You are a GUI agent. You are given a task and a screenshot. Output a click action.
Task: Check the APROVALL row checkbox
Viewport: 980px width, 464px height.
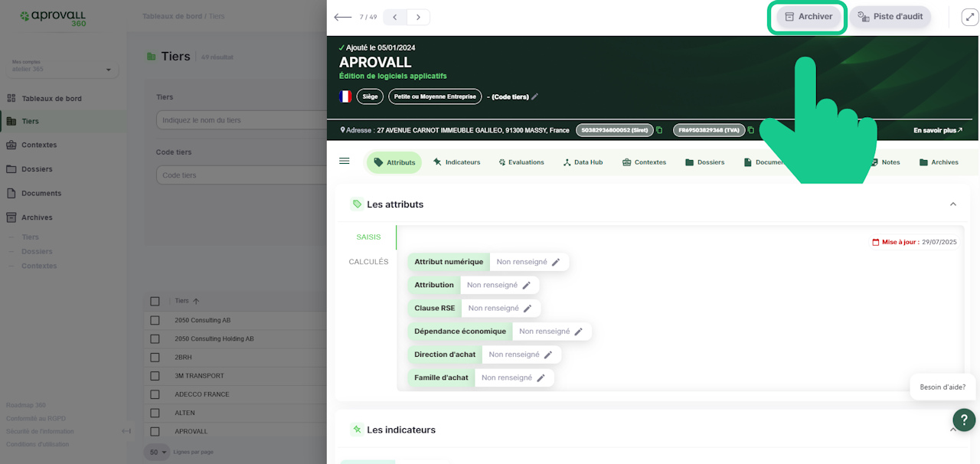[x=155, y=431]
